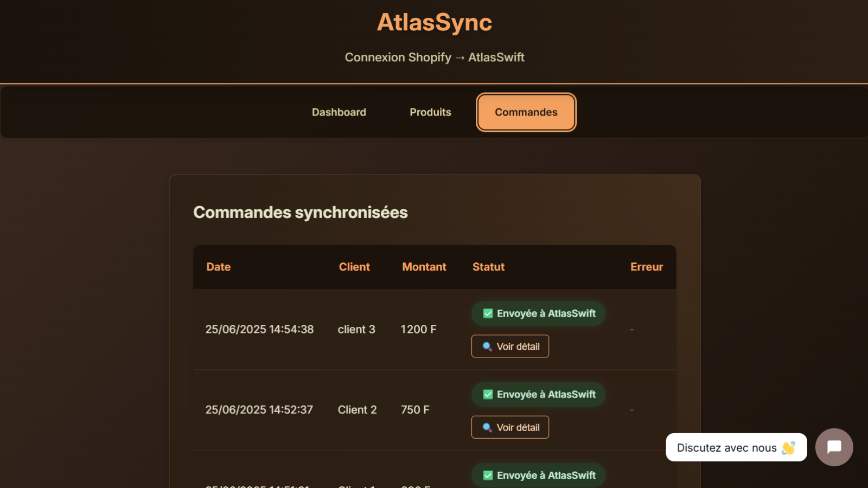Click the waving hand emoji in chat prompt
Viewport: 868px width, 488px height.
point(788,447)
